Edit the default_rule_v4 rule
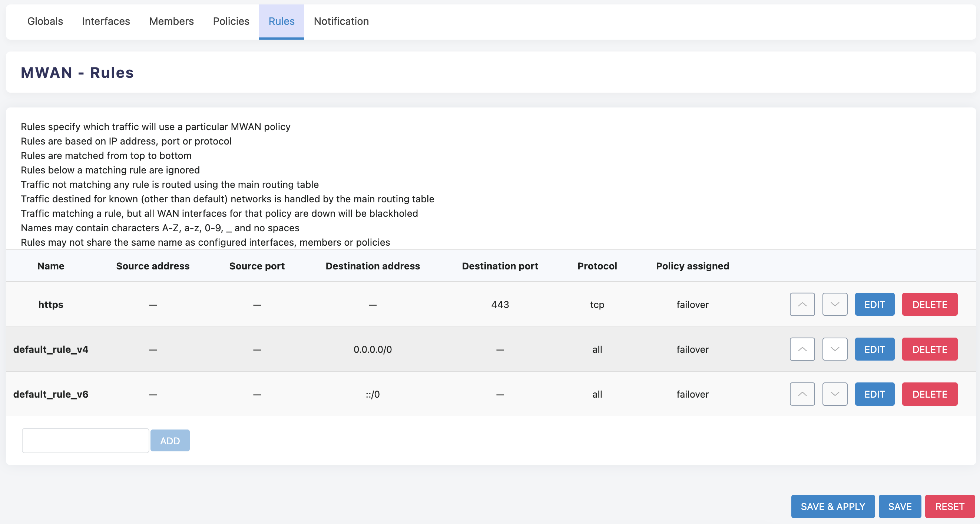This screenshot has height=524, width=980. (874, 349)
